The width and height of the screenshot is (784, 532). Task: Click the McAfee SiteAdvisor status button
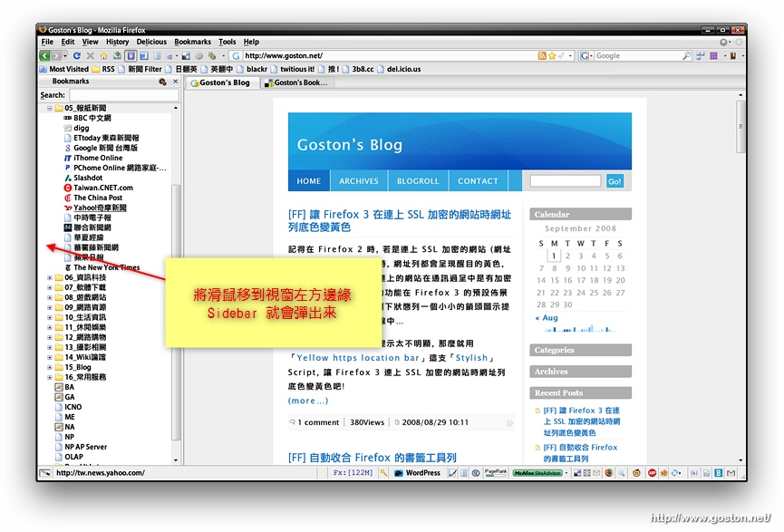[537, 473]
